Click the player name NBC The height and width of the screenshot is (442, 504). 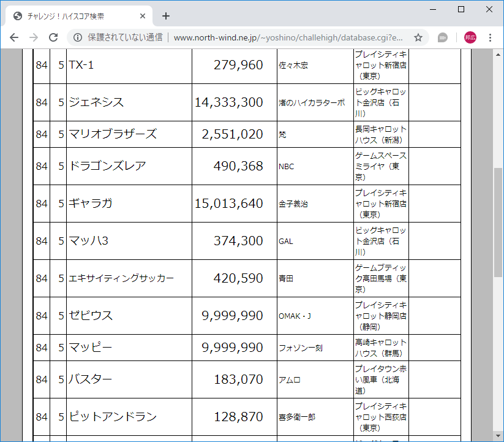tap(286, 167)
